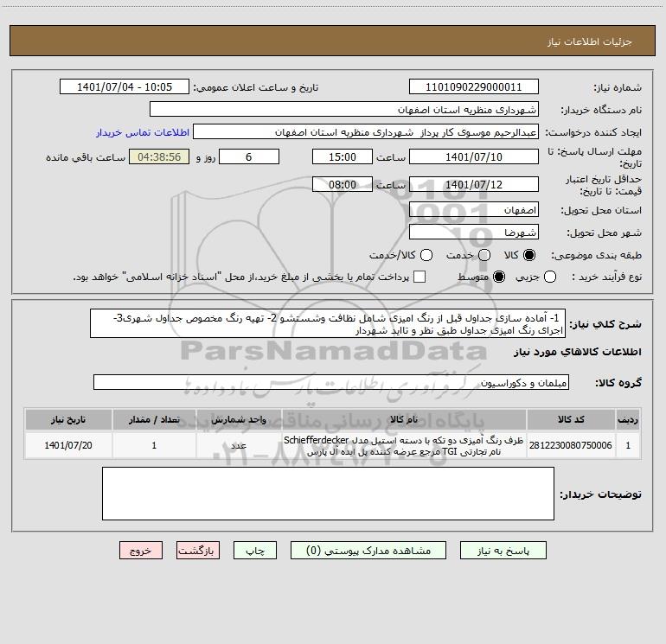Click delivery province field اصفهان

pos(474,210)
